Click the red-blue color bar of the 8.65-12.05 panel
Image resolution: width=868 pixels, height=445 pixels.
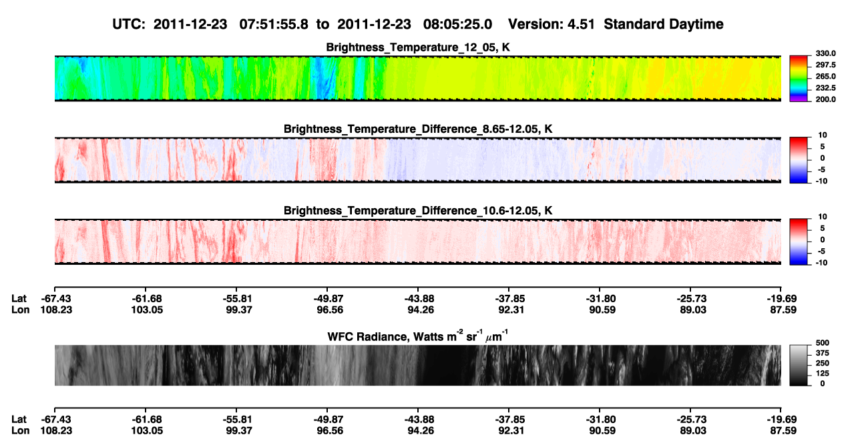(x=799, y=160)
